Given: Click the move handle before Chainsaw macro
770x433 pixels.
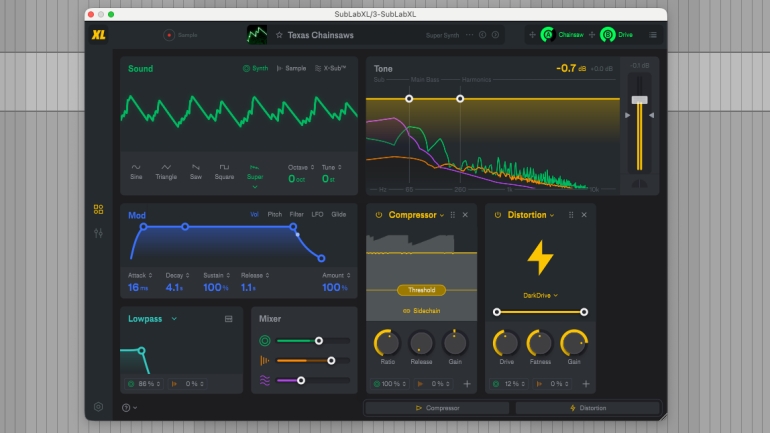Looking at the screenshot, I should (x=532, y=35).
